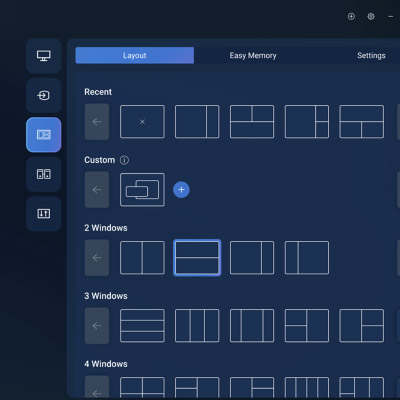
Task: Select 2 Windows layout with narrow right pane
Action: pos(252,258)
